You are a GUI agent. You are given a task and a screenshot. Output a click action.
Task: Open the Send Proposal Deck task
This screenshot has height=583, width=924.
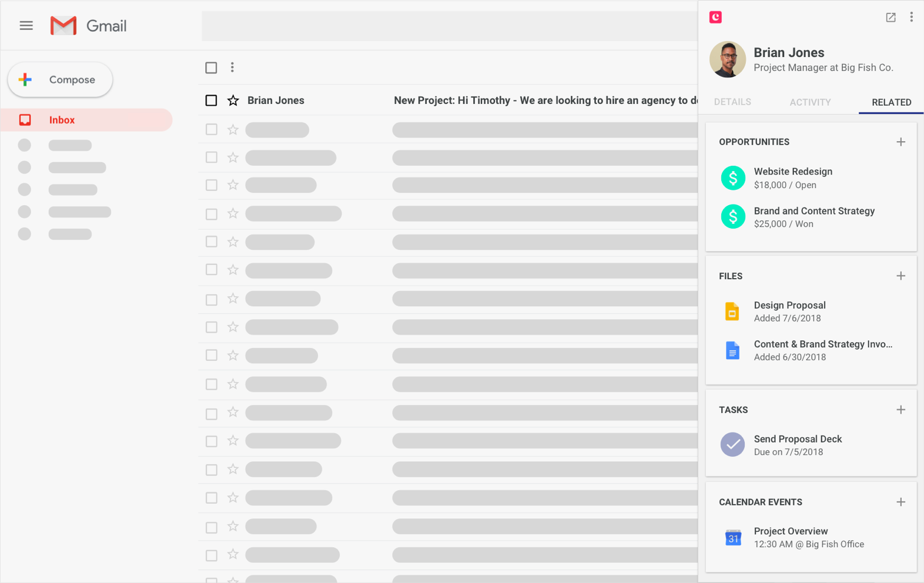point(798,439)
